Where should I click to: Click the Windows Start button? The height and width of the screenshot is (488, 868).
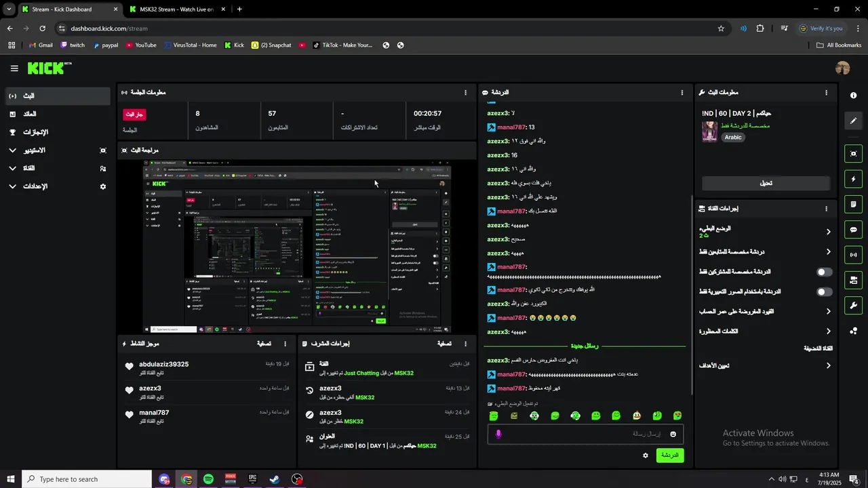10,479
